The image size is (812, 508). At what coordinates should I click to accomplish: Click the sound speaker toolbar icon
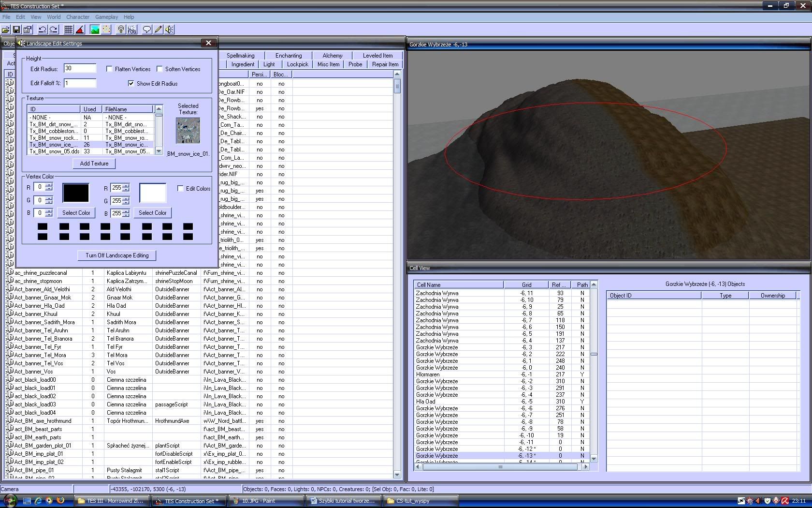click(169, 30)
